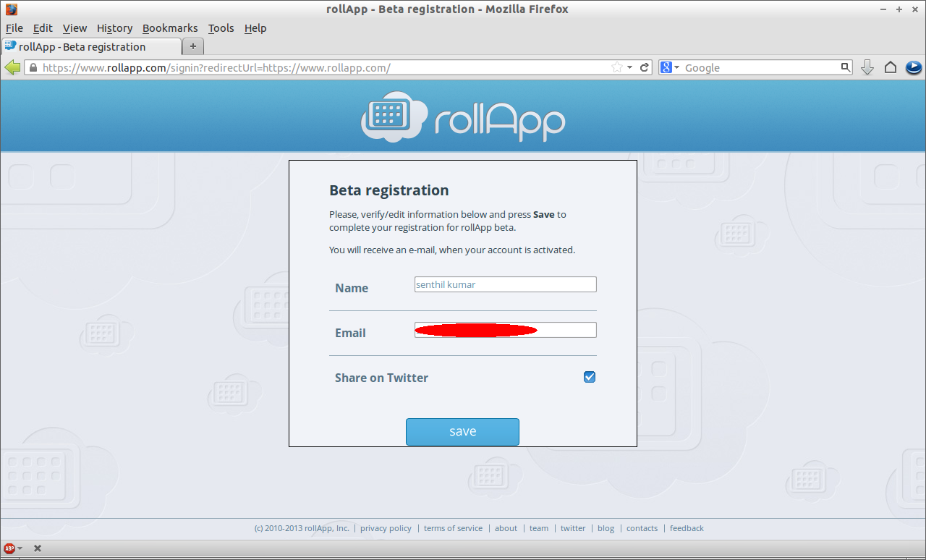The image size is (926, 560).
Task: Click the rollApp cloud logo
Action: tap(463, 116)
